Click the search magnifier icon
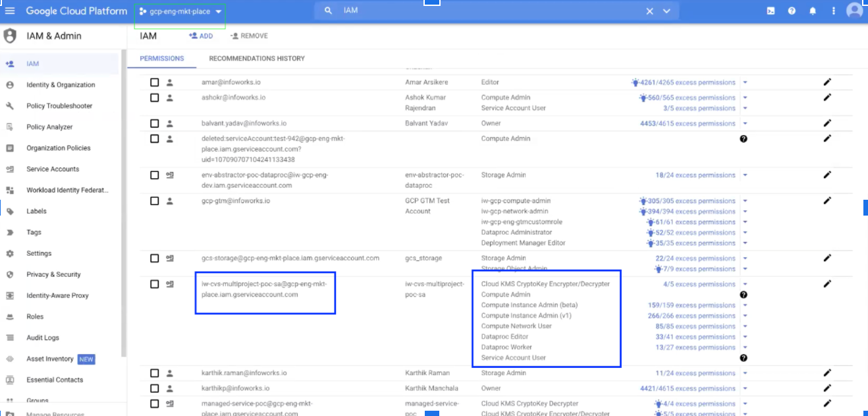The width and height of the screenshot is (868, 416). click(x=328, y=11)
